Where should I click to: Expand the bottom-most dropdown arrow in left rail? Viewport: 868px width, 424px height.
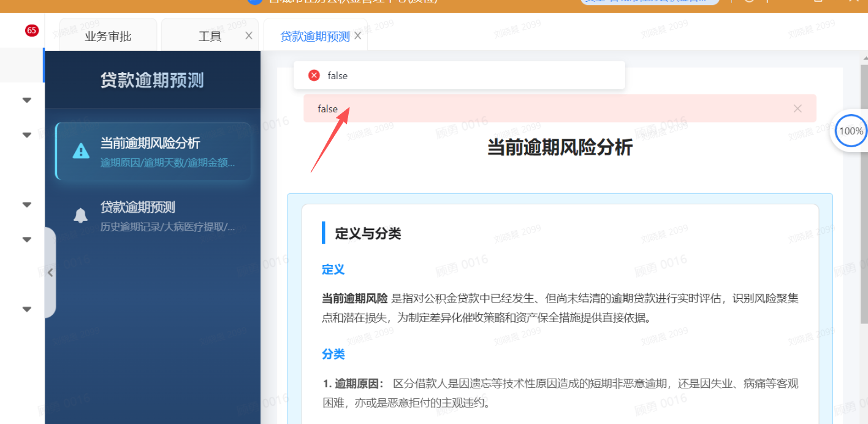pyautogui.click(x=27, y=309)
